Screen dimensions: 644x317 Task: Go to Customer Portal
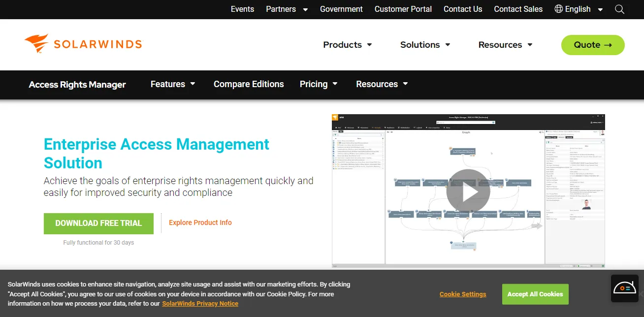(x=403, y=9)
